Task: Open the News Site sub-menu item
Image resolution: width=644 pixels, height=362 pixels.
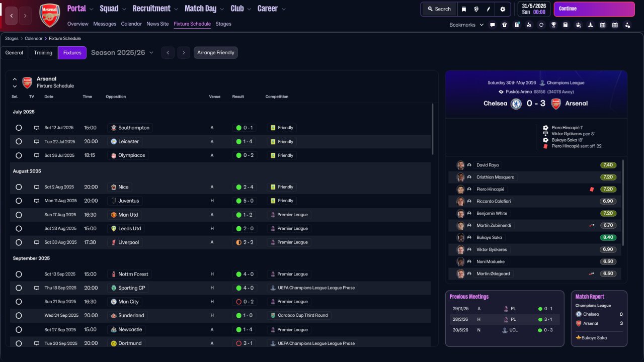Action: (x=157, y=24)
